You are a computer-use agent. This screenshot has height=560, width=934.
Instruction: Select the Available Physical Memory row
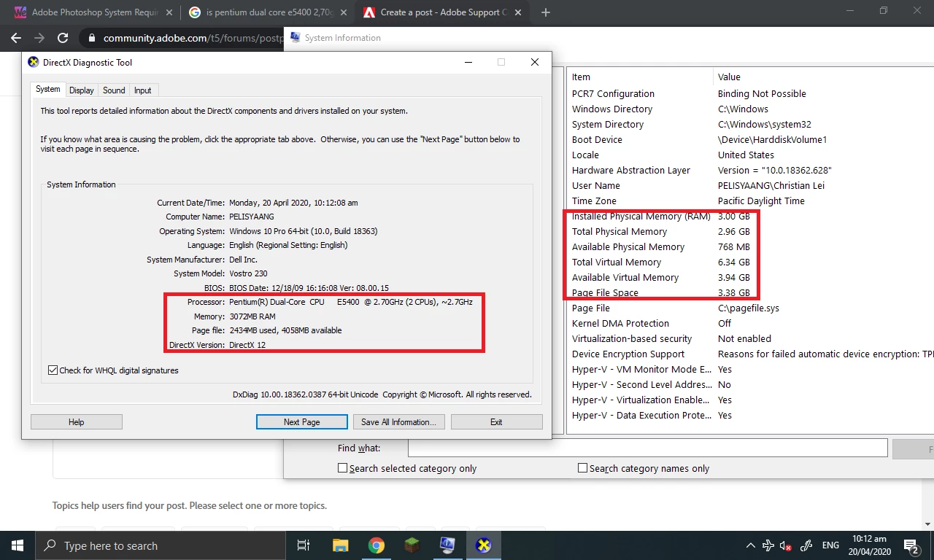pyautogui.click(x=751, y=246)
